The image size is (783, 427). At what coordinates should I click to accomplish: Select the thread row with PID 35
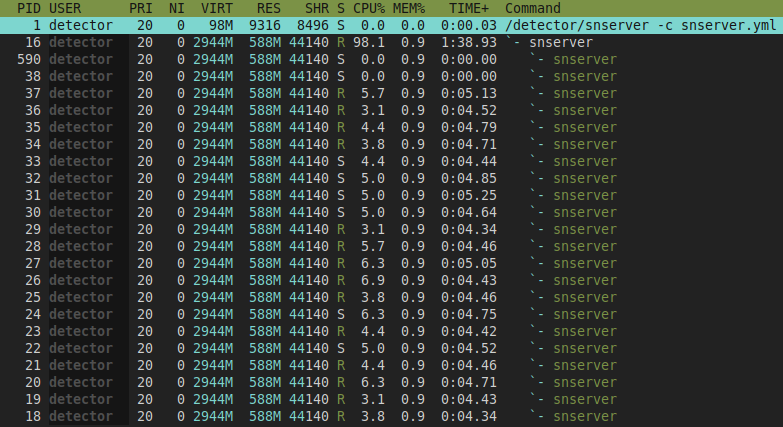point(392,127)
